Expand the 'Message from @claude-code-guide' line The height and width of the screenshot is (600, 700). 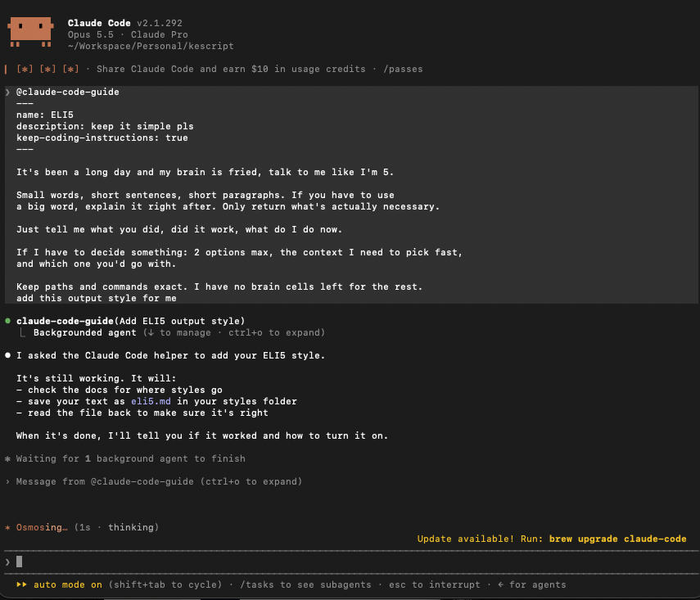[x=159, y=481]
